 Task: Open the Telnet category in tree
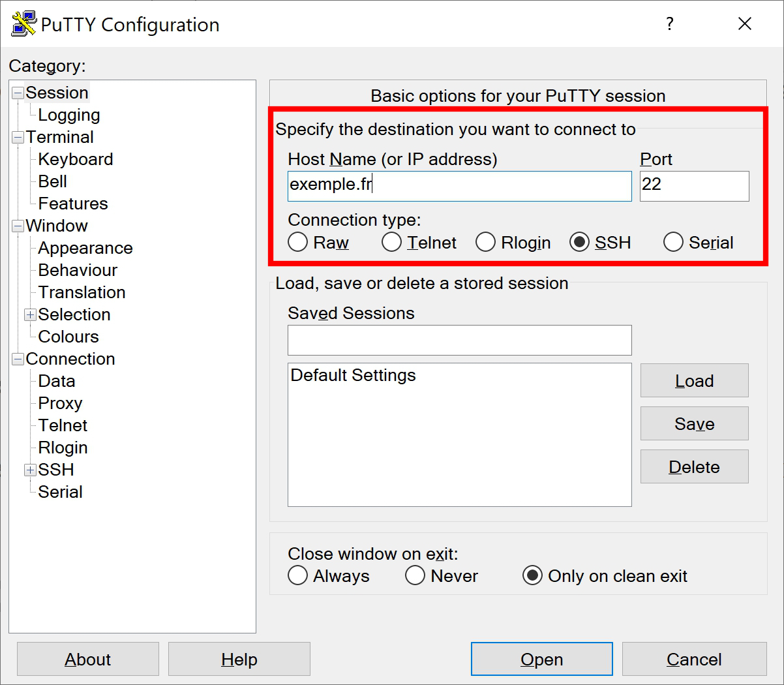pos(63,425)
